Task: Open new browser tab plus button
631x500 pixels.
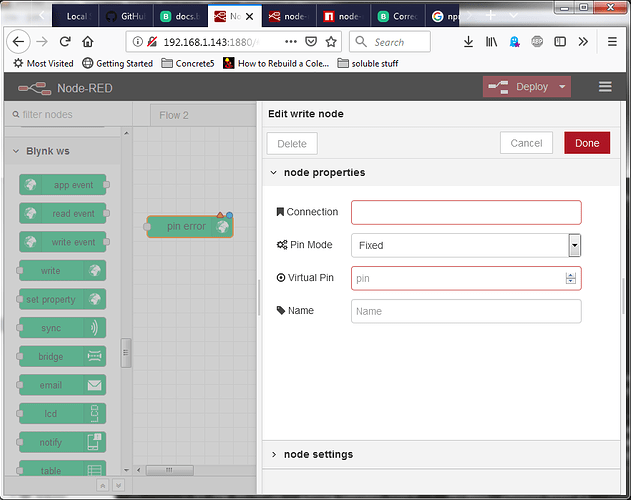Action: point(491,16)
